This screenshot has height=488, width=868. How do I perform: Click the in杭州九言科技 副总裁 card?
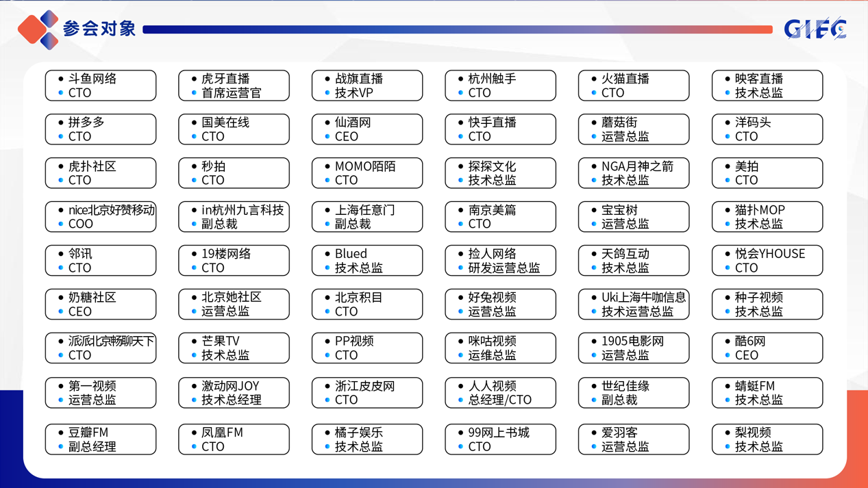click(x=234, y=217)
